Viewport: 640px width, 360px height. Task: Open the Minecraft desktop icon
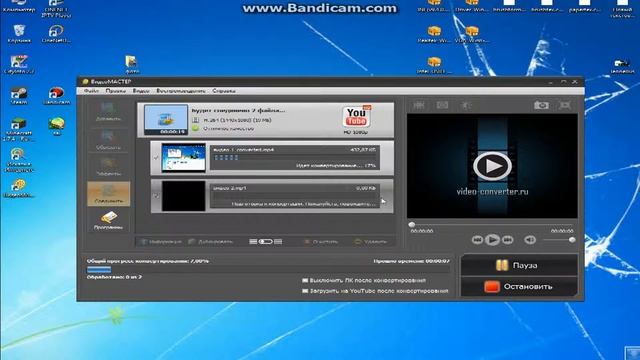pyautogui.click(x=19, y=130)
